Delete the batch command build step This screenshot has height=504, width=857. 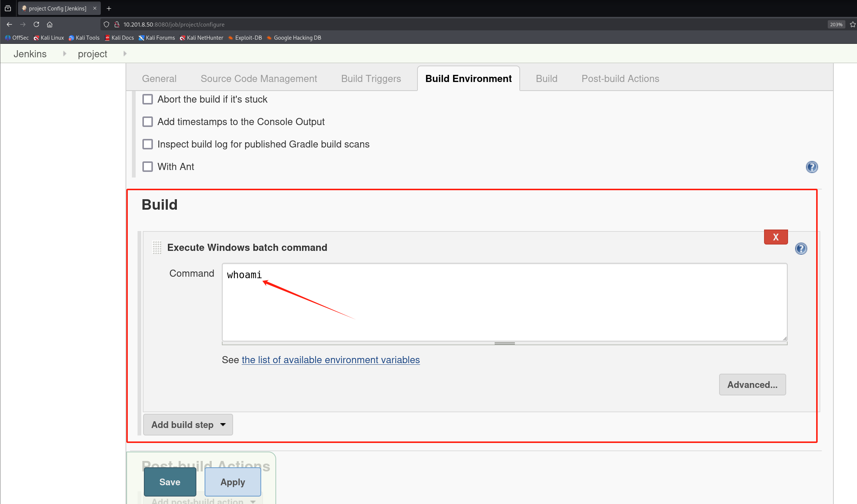tap(776, 237)
